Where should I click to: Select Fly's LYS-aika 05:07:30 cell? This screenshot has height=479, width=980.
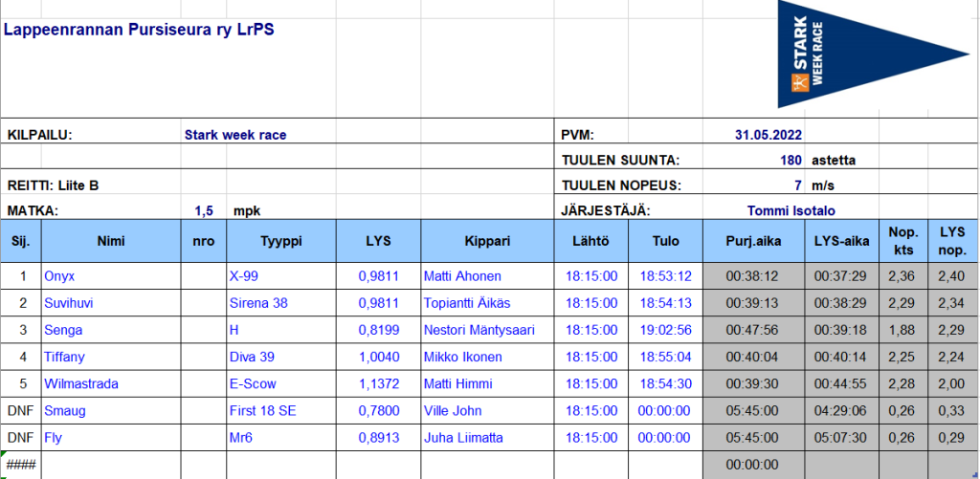click(842, 438)
